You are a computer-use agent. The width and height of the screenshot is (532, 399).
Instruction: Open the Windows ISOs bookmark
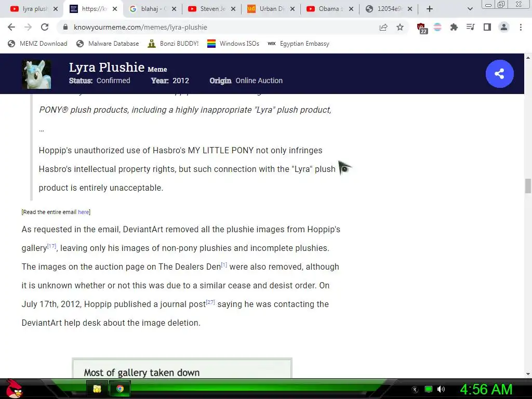point(233,44)
